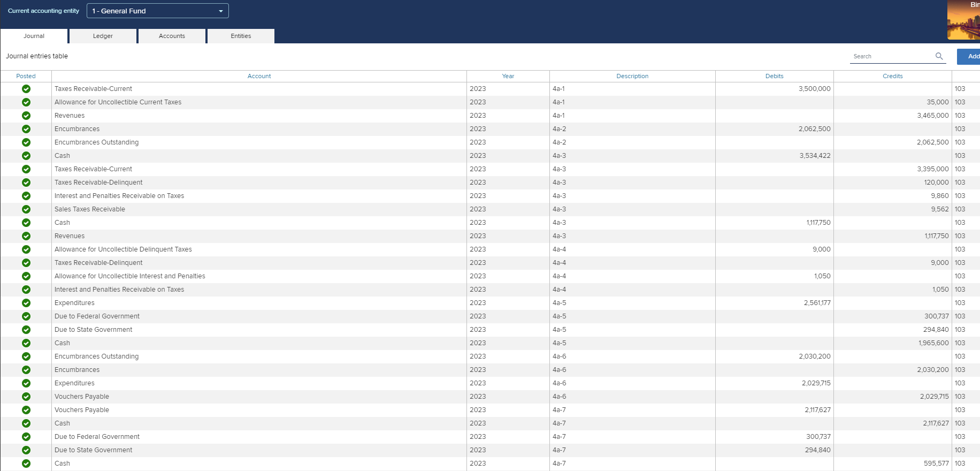Sort by the Year column header

[508, 76]
